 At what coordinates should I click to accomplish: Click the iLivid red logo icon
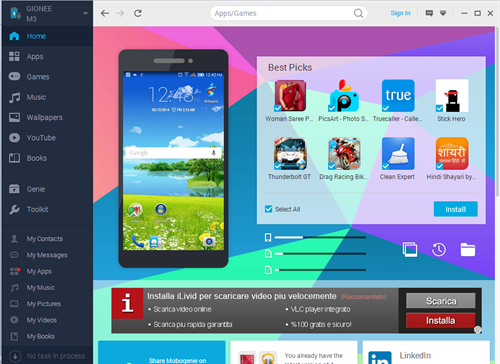point(127,303)
